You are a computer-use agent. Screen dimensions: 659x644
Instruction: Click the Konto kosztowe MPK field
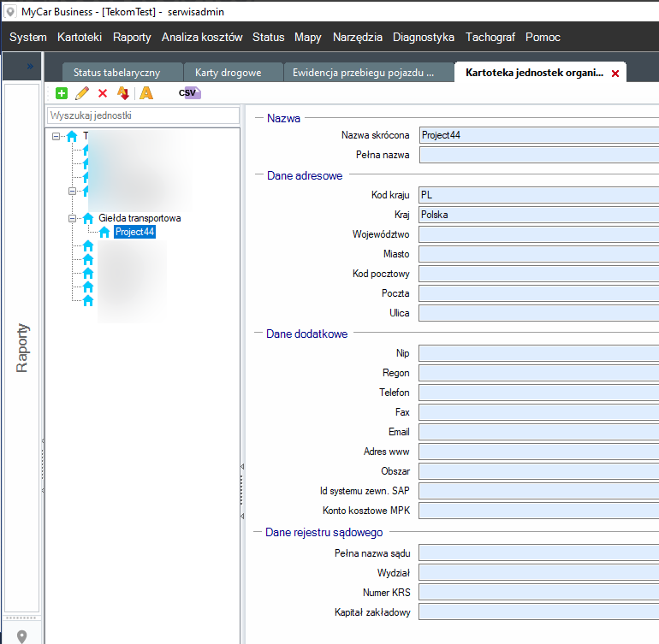point(539,511)
